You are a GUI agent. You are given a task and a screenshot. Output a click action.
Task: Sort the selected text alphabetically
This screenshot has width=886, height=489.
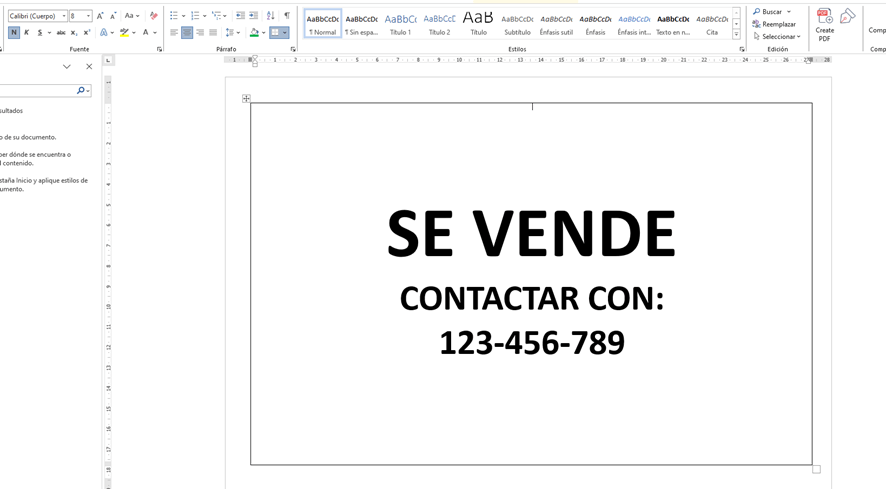click(x=271, y=16)
